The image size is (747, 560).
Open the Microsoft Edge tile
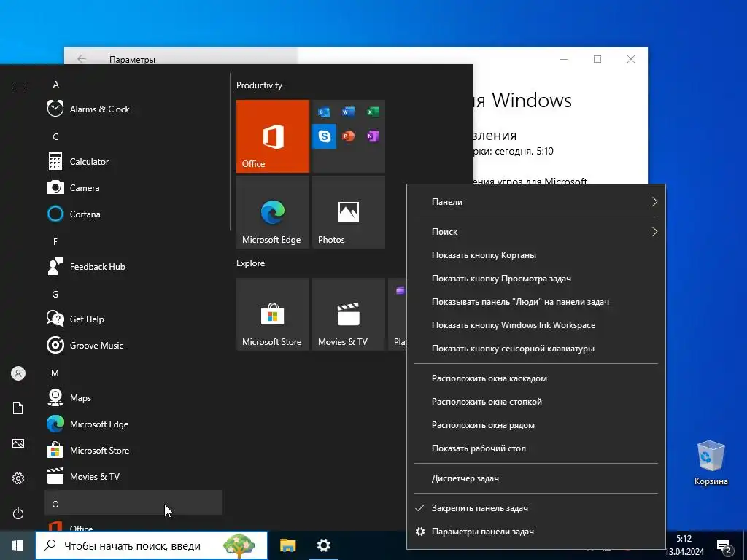pos(273,212)
